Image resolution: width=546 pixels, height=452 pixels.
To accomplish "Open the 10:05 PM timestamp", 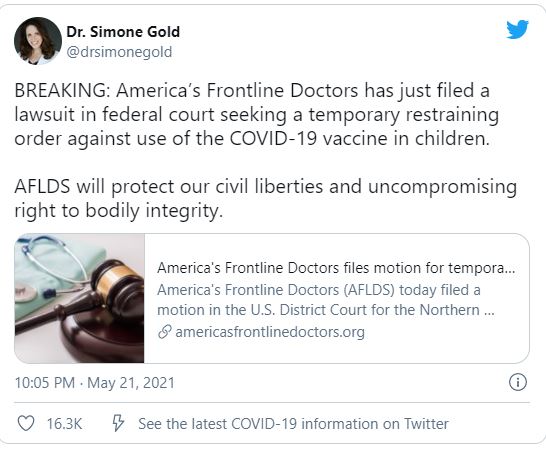I will 45,382.
